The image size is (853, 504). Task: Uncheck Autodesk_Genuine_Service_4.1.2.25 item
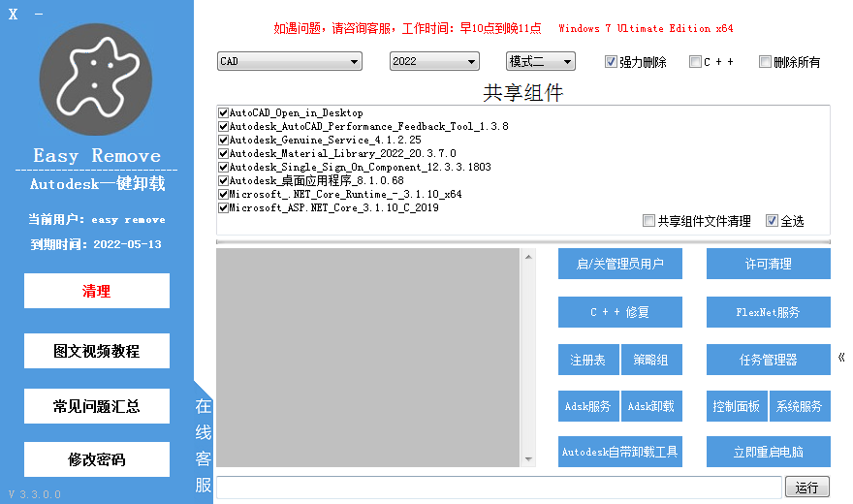click(x=223, y=141)
